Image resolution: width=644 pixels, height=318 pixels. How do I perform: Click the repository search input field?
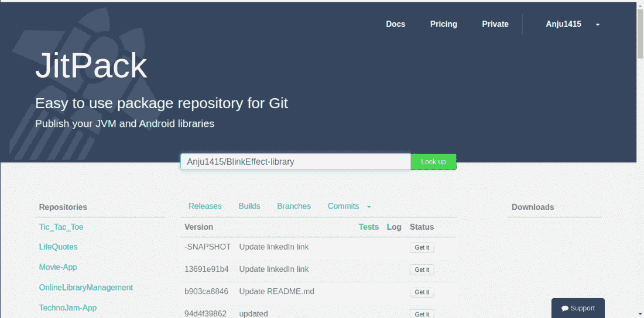295,162
